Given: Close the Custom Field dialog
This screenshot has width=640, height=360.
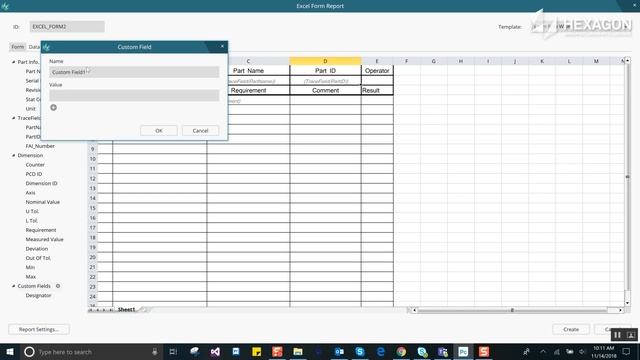Looking at the screenshot, I should [x=222, y=47].
